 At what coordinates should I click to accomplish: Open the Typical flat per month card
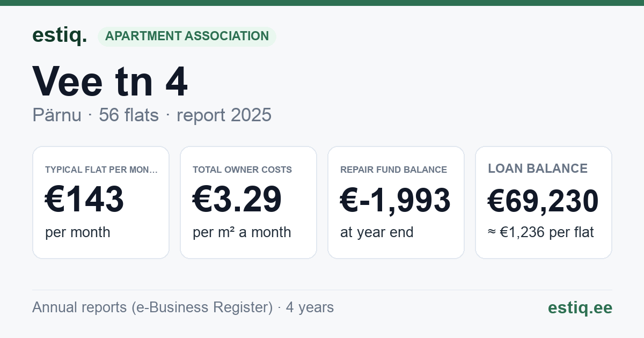pyautogui.click(x=101, y=202)
